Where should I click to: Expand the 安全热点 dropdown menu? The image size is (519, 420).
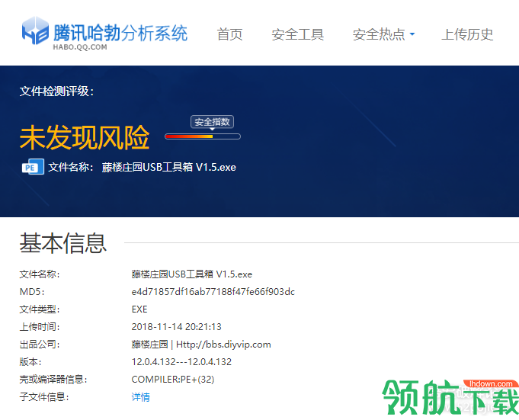[x=383, y=34]
